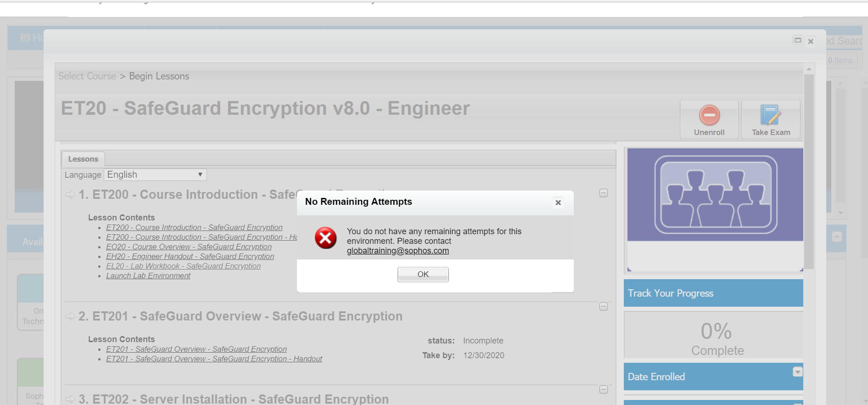Collapse lesson 3 ET202 Server Installation section
This screenshot has height=405, width=868.
pyautogui.click(x=604, y=389)
